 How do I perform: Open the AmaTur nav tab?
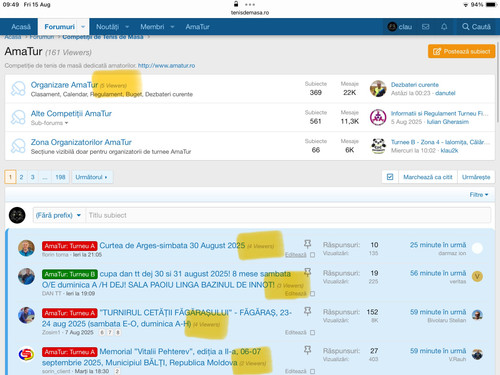coord(197,27)
